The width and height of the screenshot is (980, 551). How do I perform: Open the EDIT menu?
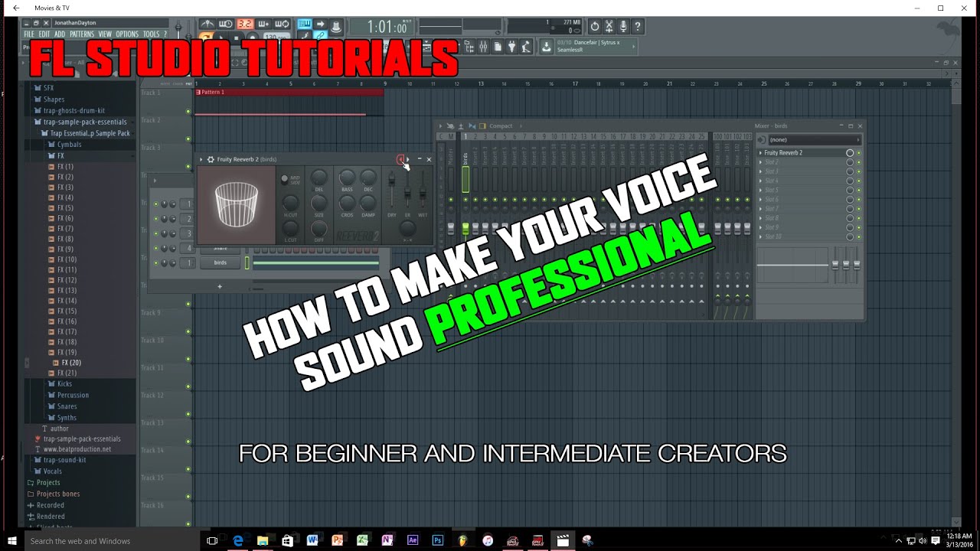44,34
